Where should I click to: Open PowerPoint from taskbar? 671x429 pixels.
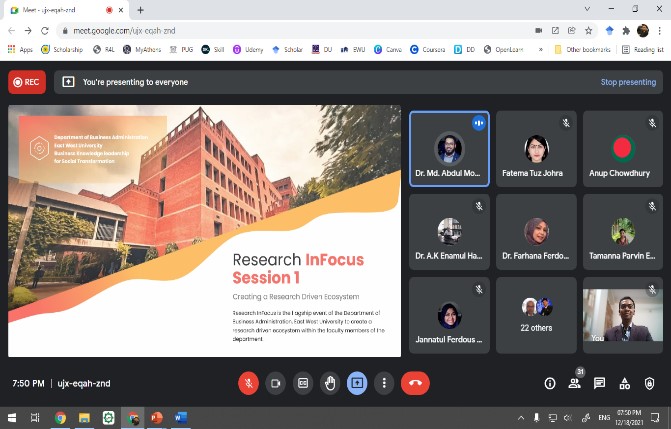pos(157,417)
